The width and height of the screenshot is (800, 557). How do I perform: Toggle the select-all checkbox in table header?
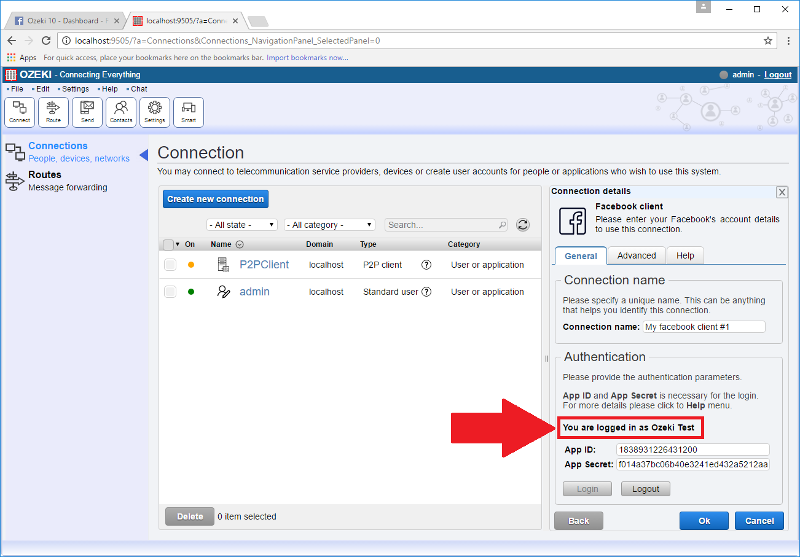click(x=168, y=244)
